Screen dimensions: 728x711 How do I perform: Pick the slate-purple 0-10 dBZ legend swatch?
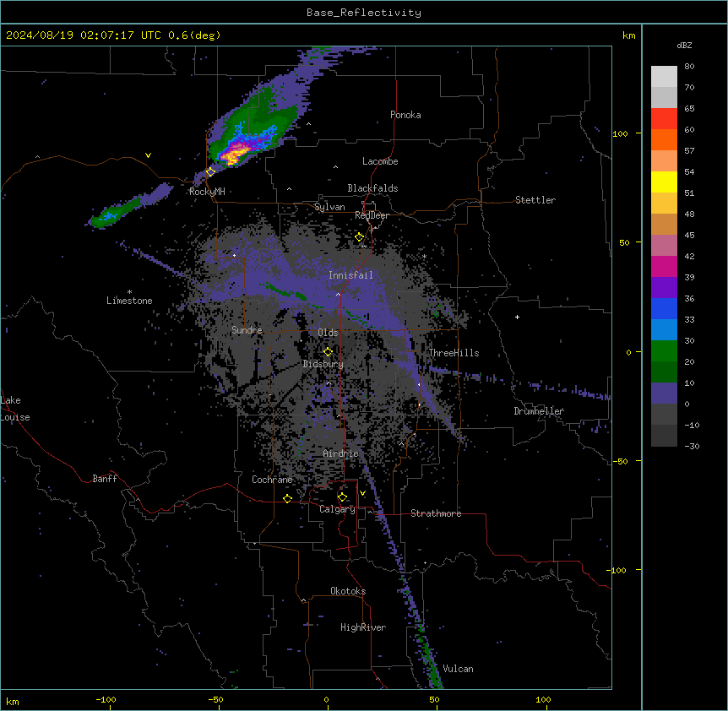(664, 393)
